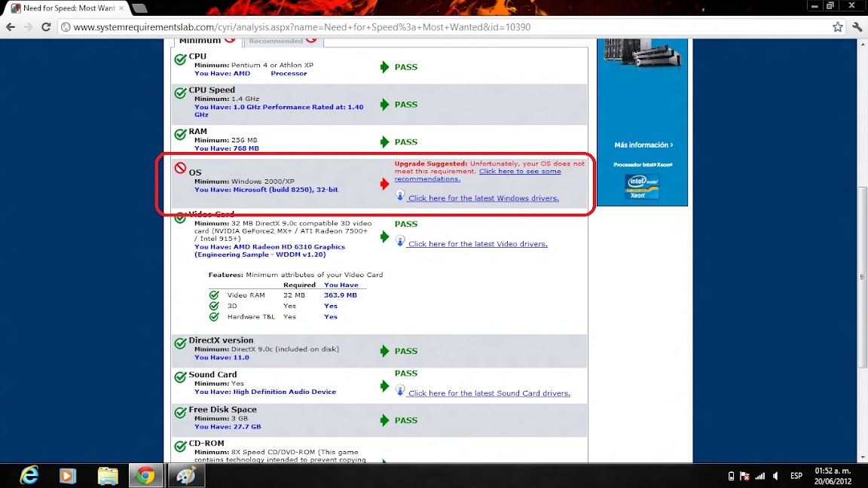Screen dimensions: 868x488
Task: Go forward to the next page
Action: point(28,26)
